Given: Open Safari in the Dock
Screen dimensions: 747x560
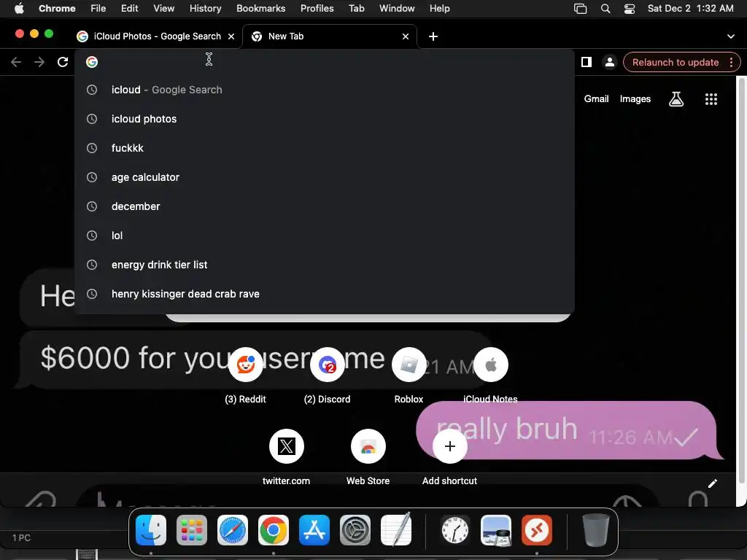Looking at the screenshot, I should (x=233, y=530).
